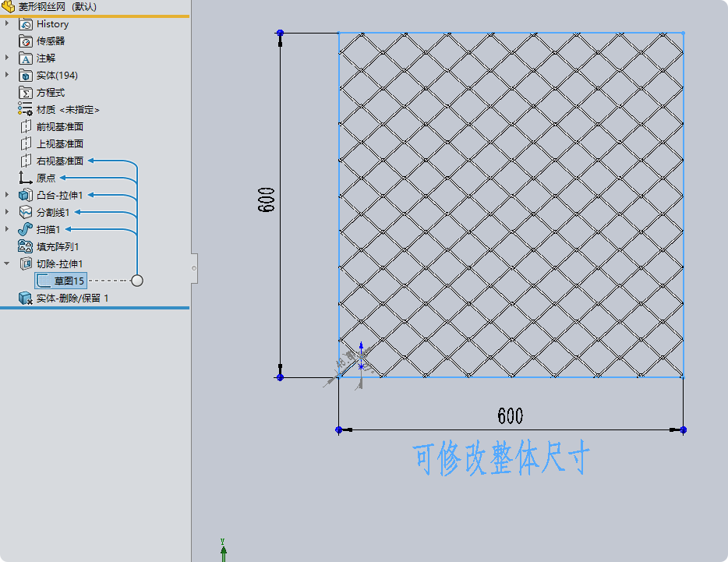Select the History tree label

click(52, 24)
